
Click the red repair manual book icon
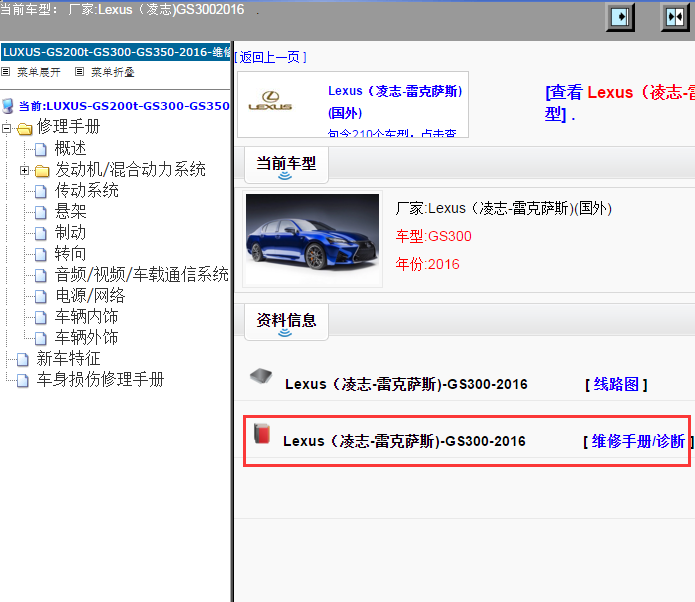click(x=262, y=434)
